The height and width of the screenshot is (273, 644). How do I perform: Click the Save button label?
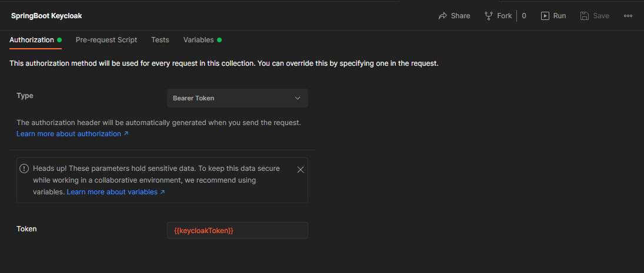click(x=601, y=16)
